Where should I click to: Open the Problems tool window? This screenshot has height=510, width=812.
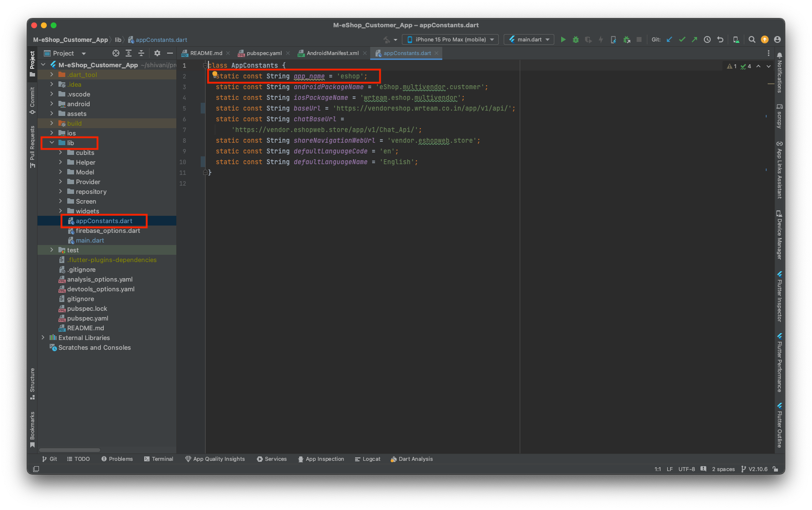click(117, 459)
